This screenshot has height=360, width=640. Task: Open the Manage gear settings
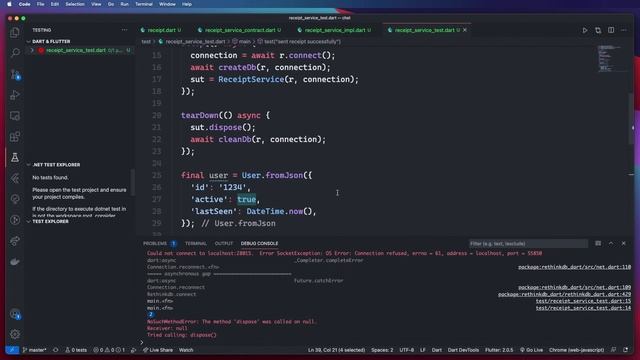point(15,334)
